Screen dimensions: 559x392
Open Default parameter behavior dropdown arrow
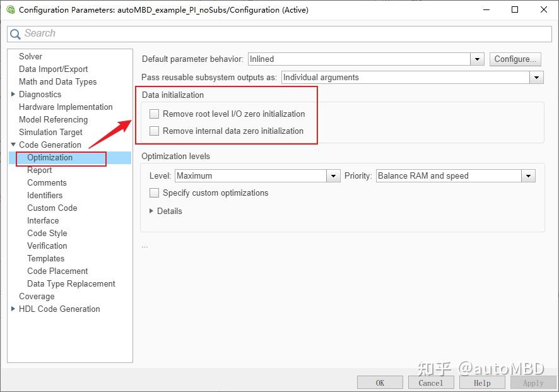point(477,59)
